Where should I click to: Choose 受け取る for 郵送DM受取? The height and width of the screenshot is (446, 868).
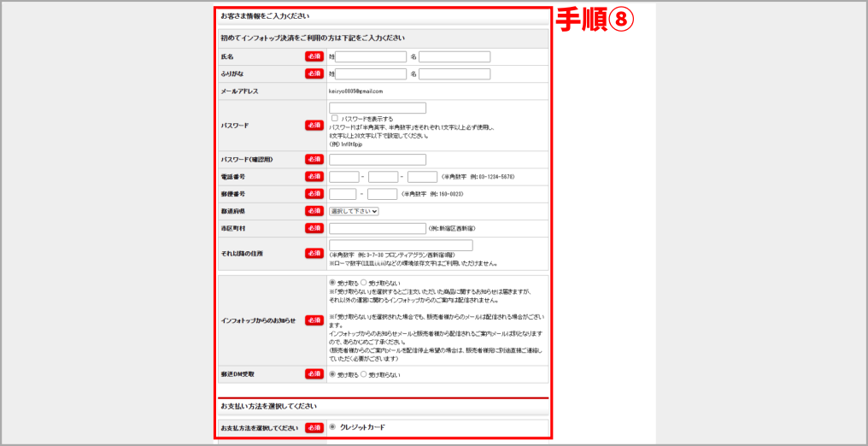pos(332,374)
